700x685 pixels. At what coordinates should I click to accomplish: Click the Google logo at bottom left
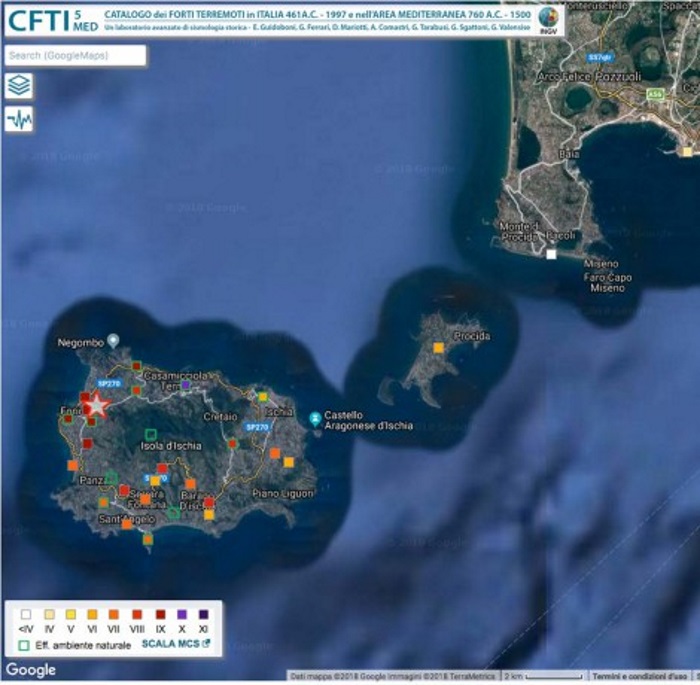tap(31, 670)
